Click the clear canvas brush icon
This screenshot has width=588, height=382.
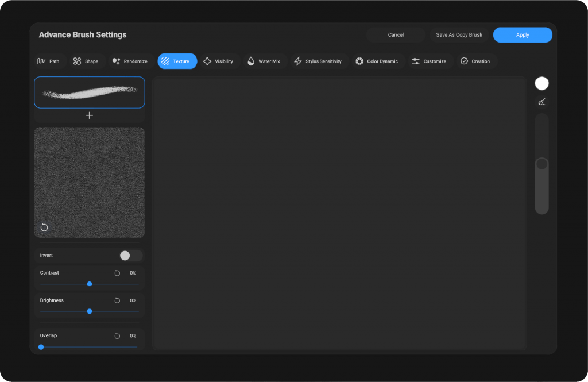tap(541, 102)
